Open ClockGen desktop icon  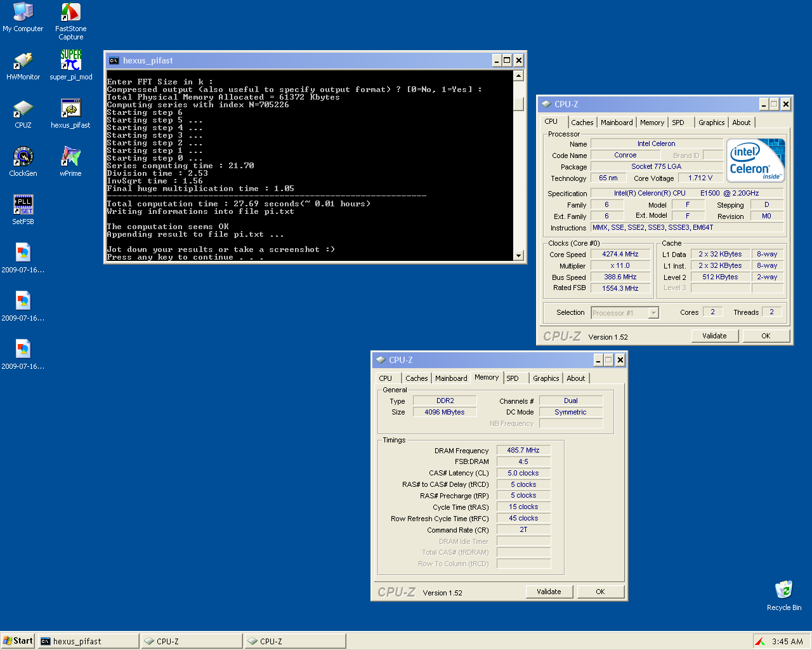click(23, 162)
